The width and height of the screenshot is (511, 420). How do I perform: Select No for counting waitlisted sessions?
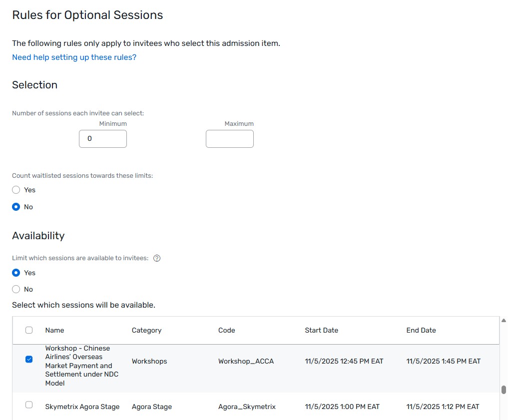tap(16, 207)
